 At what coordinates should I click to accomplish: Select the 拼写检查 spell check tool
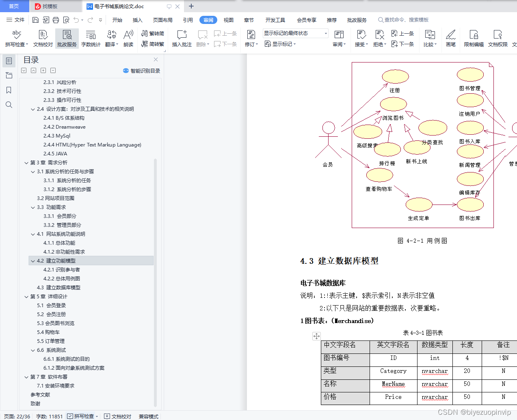click(15, 39)
